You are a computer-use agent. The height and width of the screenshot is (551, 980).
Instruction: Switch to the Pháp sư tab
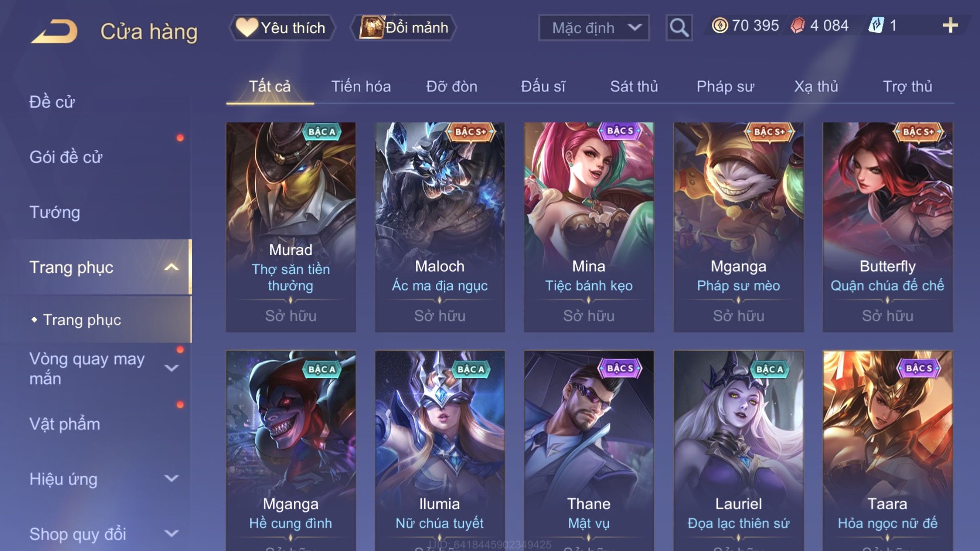(725, 86)
